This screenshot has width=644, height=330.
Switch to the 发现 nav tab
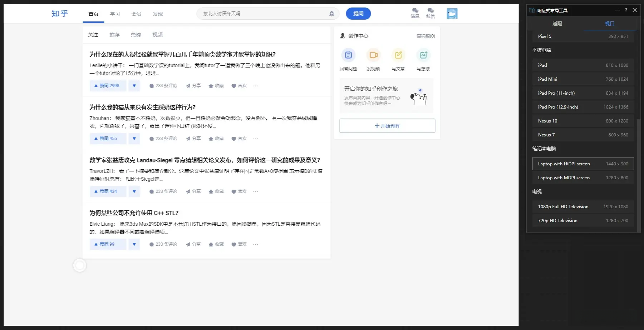pos(158,14)
